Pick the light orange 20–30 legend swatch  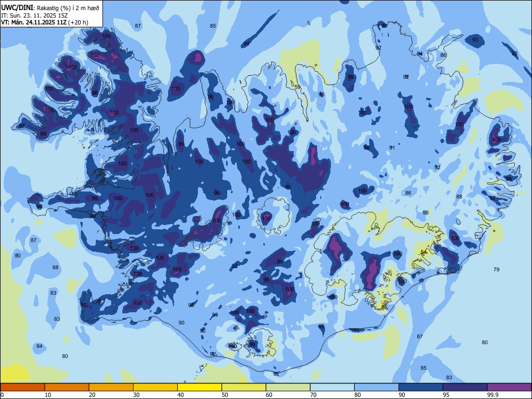111,387
